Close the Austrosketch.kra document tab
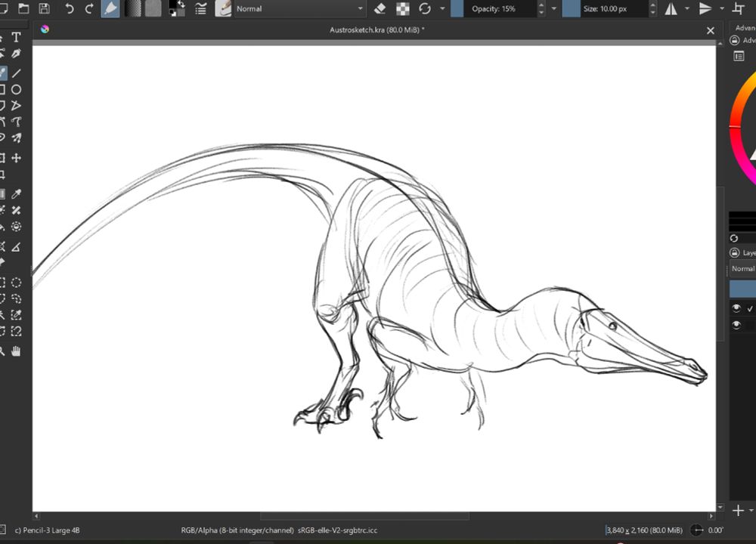 [710, 30]
